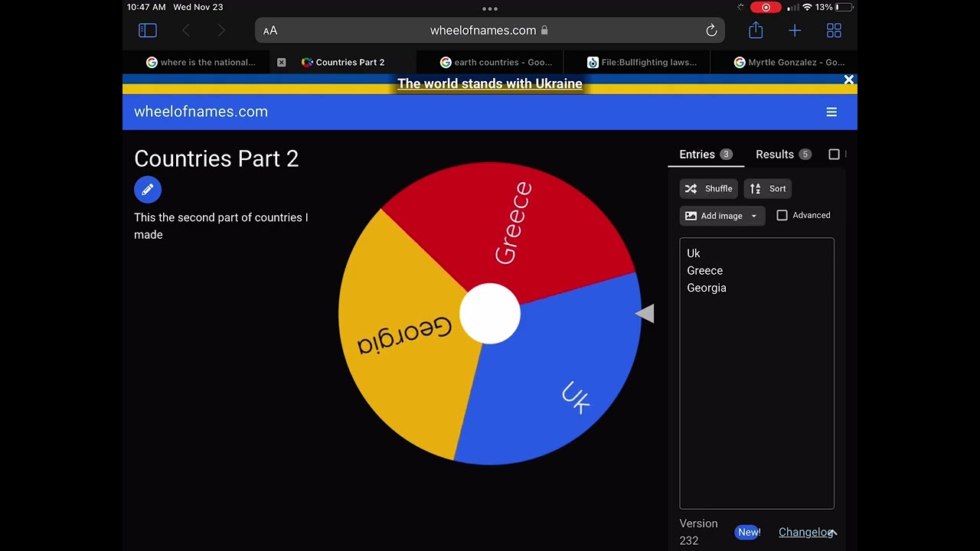Screen dimensions: 980x551
Task: Switch to the 'earth countries - Goo...' tab
Action: tap(495, 62)
